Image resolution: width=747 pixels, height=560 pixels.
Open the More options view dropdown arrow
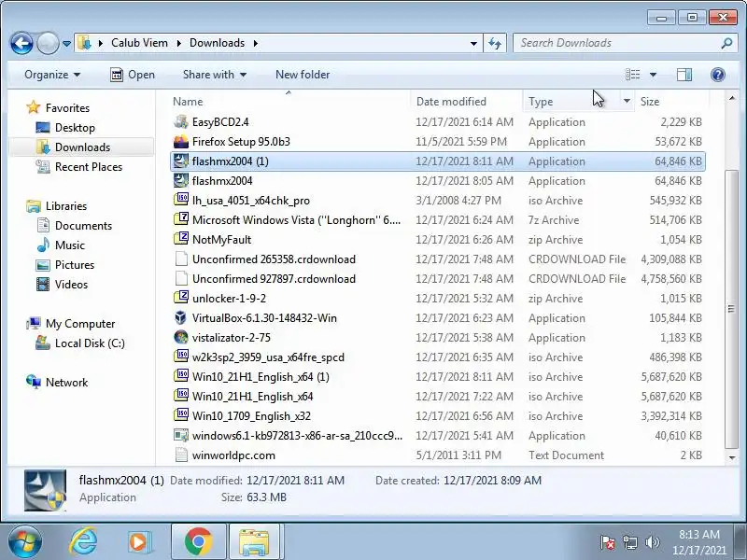tap(653, 75)
